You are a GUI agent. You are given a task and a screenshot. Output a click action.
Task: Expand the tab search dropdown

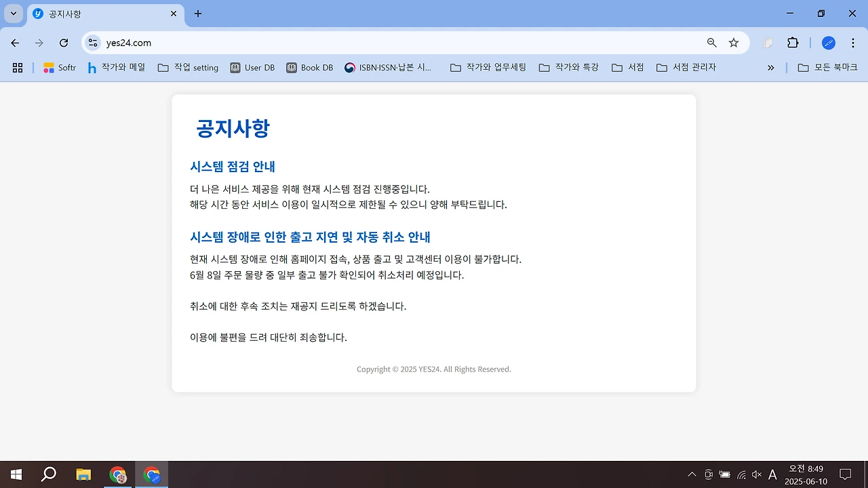[13, 14]
